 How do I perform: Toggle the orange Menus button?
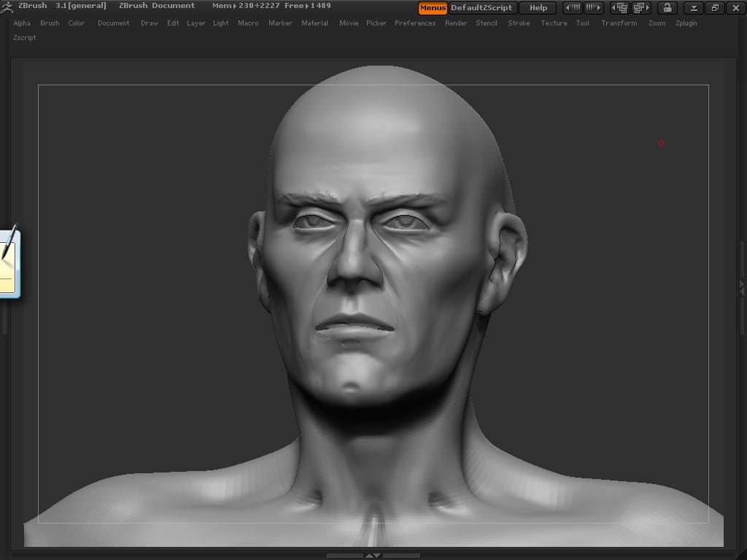point(433,7)
